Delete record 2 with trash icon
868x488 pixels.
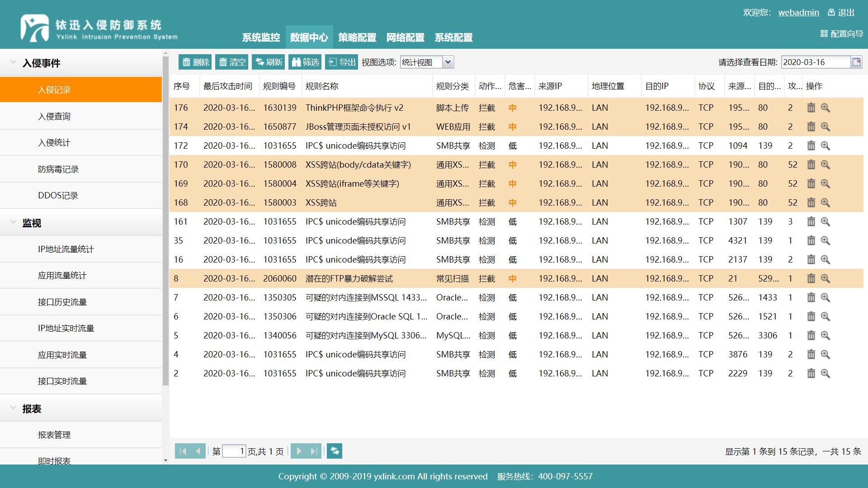[x=811, y=373]
